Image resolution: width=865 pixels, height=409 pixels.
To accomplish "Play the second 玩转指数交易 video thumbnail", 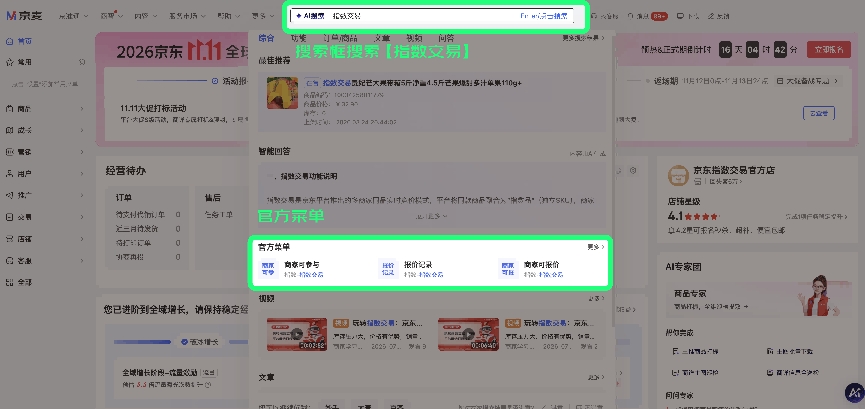I will [x=468, y=334].
